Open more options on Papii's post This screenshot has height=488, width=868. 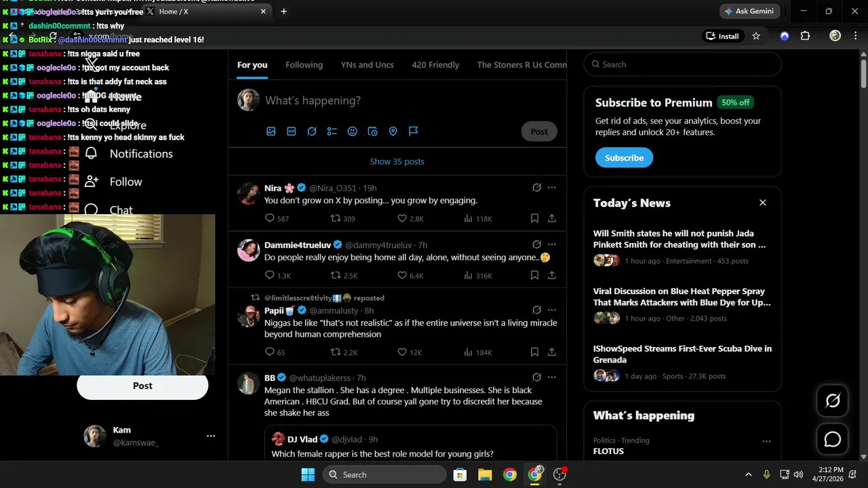(x=552, y=310)
